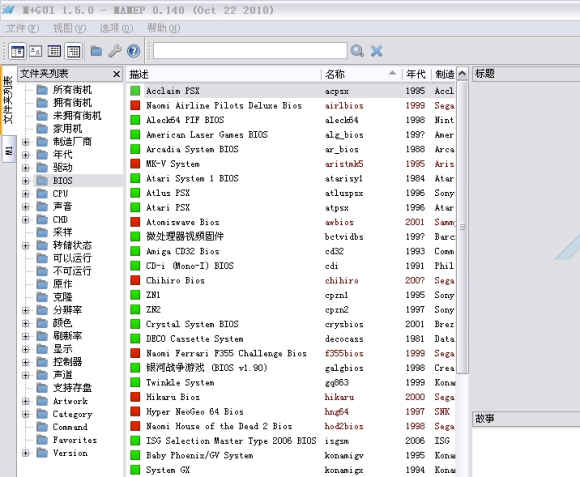The height and width of the screenshot is (477, 580).
Task: Select the first layout view toolbar icon
Action: 17,51
